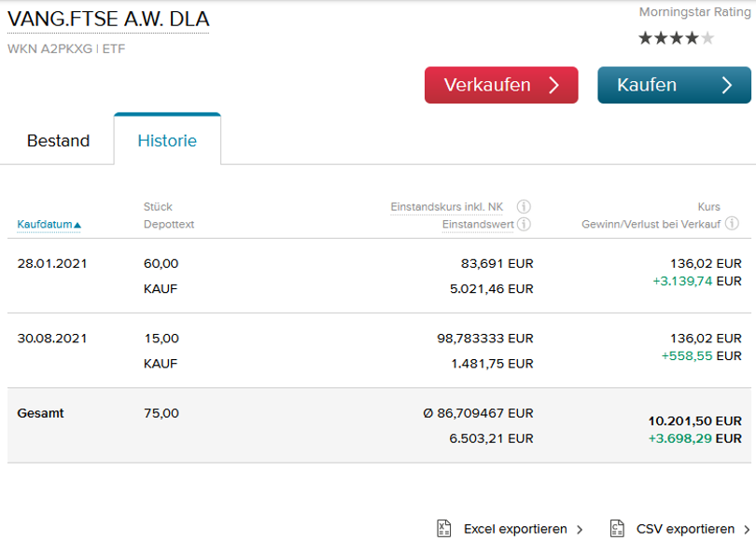Click chevron after CSV exportieren
The height and width of the screenshot is (555, 756).
click(x=747, y=530)
